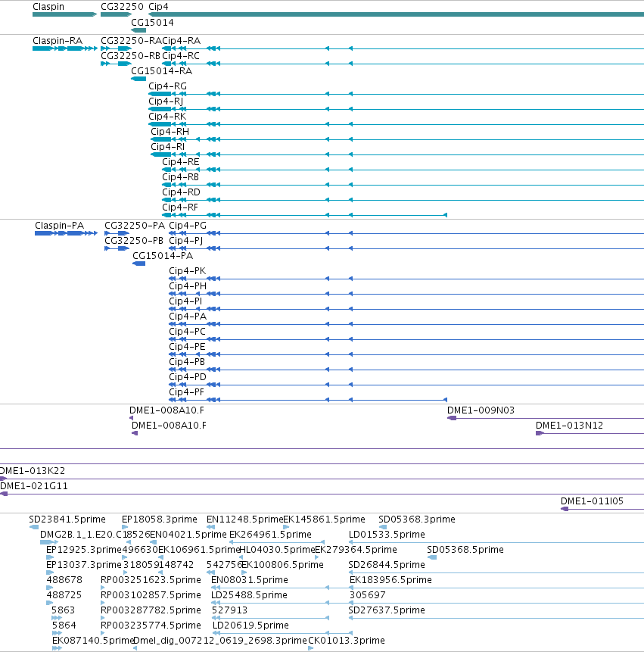Click the teal Claspin gene arrow glyph
644x652 pixels.
point(65,14)
